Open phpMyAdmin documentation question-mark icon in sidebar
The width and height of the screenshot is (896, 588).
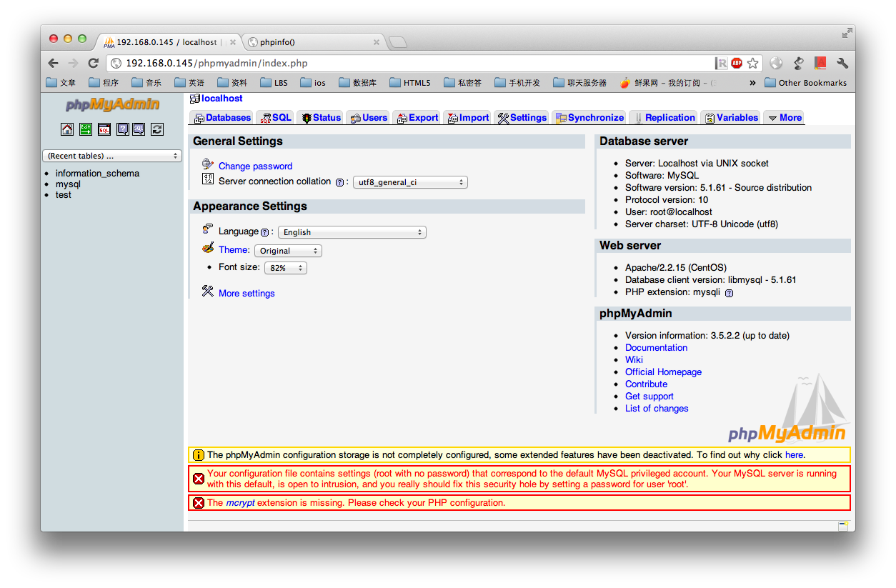coord(122,129)
